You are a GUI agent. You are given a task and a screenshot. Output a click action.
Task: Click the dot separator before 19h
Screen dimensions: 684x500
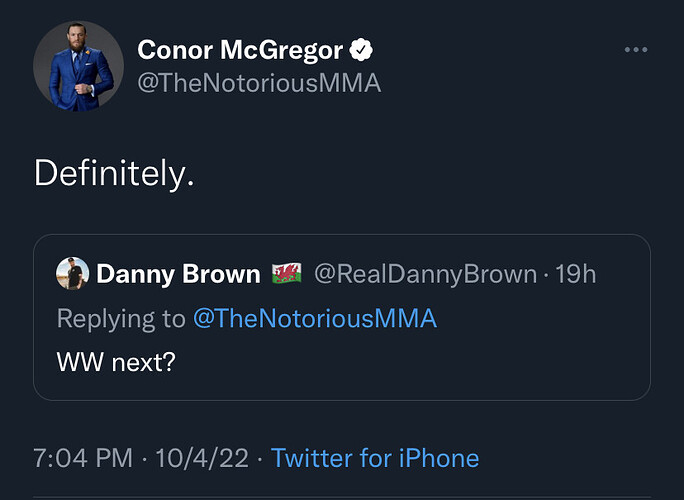tap(545, 273)
